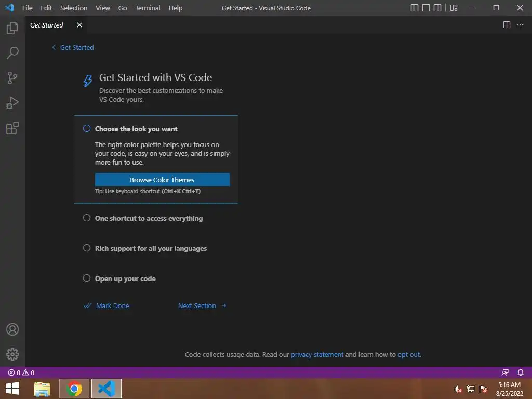This screenshot has width=532, height=399.
Task: Mark 'One shortcut to access everything' circle
Action: tap(87, 218)
